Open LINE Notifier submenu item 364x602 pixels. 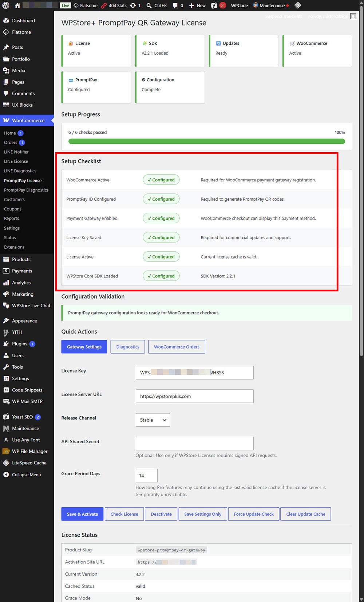[16, 152]
